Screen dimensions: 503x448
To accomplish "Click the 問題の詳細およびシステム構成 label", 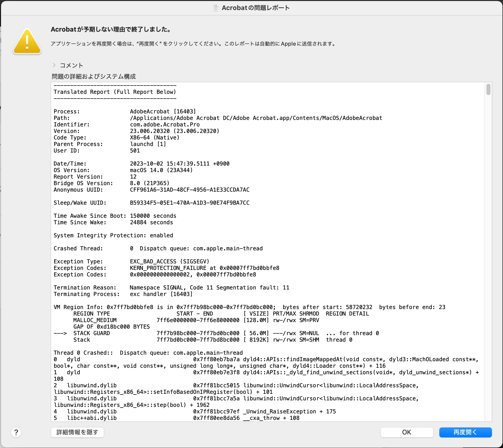I will 94,77.
